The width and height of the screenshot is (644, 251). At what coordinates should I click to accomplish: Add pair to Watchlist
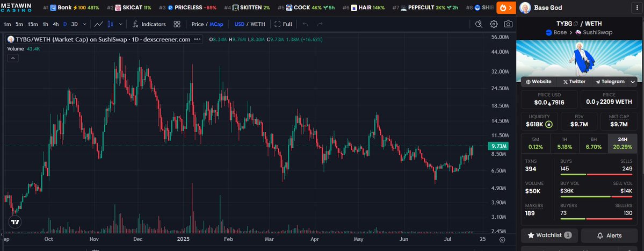[x=549, y=235]
